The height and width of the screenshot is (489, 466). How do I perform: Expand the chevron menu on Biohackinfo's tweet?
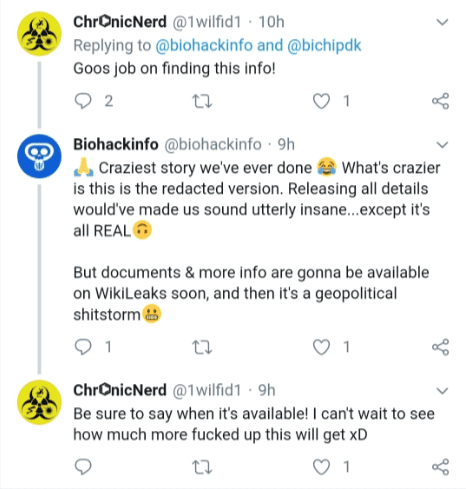pos(442,145)
